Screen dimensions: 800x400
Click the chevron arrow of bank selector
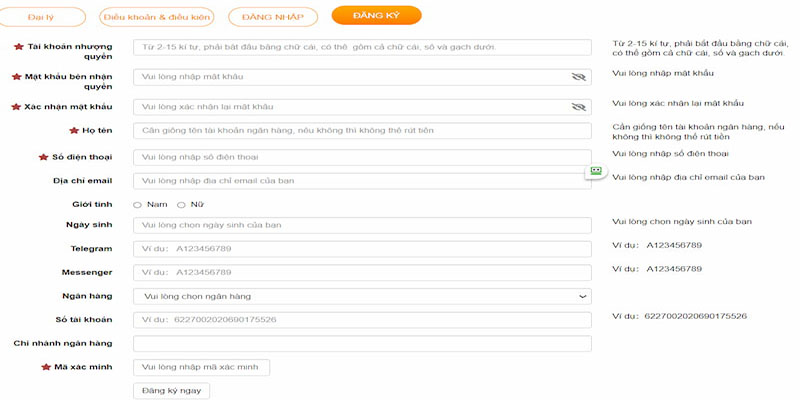583,296
